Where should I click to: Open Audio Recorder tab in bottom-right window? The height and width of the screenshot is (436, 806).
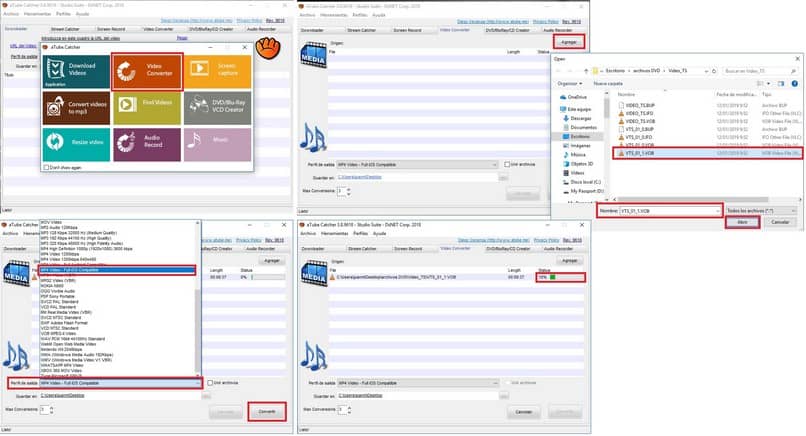tap(558, 249)
